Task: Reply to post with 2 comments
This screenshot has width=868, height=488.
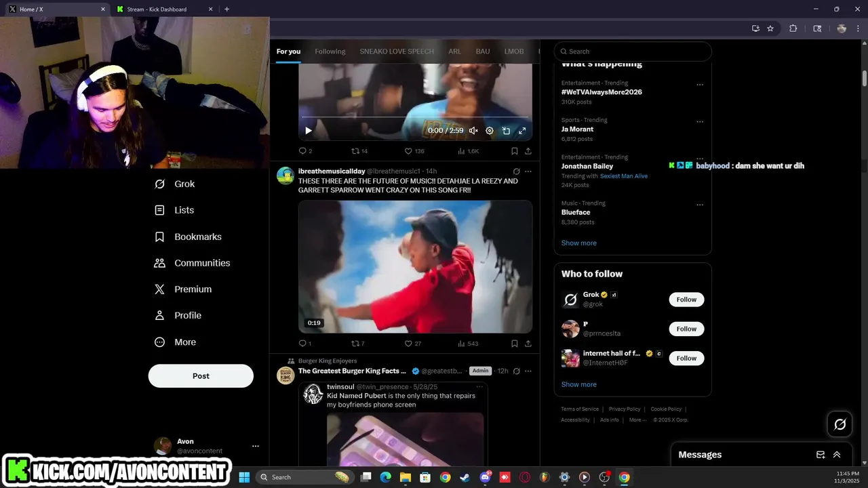Action: [x=305, y=151]
